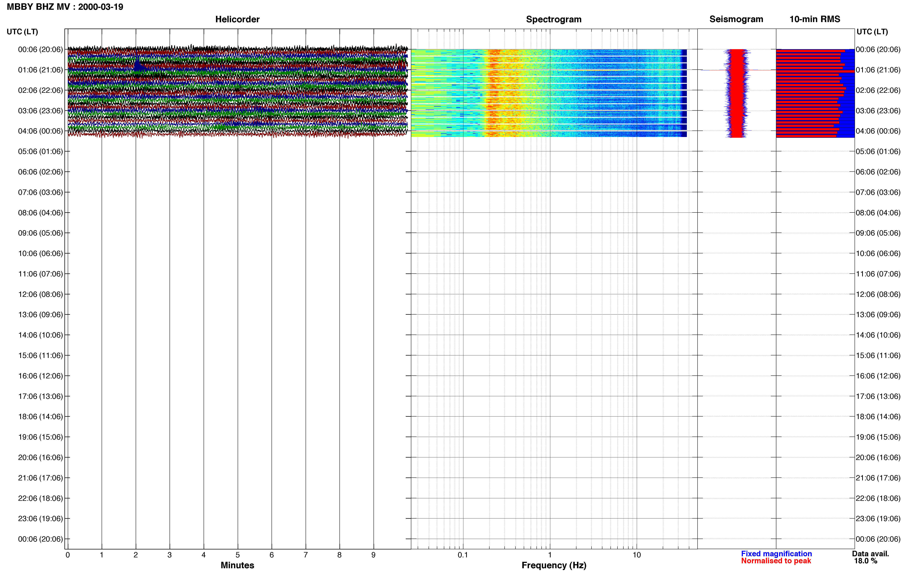This screenshot has width=924, height=578.
Task: Click the blue 'Fixed magnification' legend text
Action: pos(776,554)
